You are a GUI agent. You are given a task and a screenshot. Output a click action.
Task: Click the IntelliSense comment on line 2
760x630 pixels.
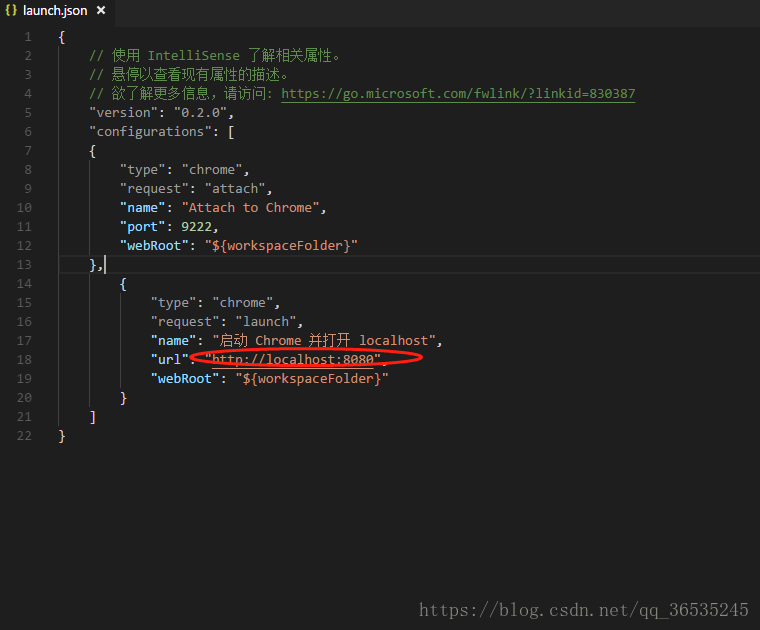(215, 55)
